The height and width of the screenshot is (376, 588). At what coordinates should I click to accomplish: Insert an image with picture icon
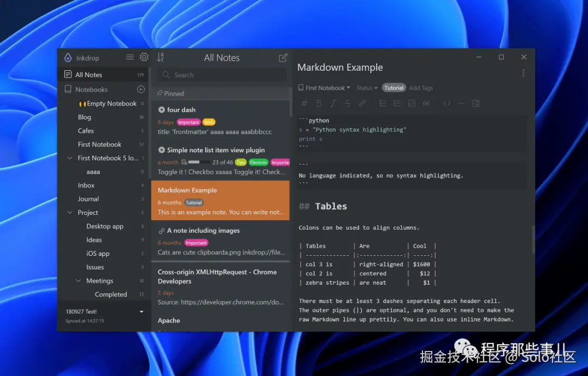coord(476,103)
